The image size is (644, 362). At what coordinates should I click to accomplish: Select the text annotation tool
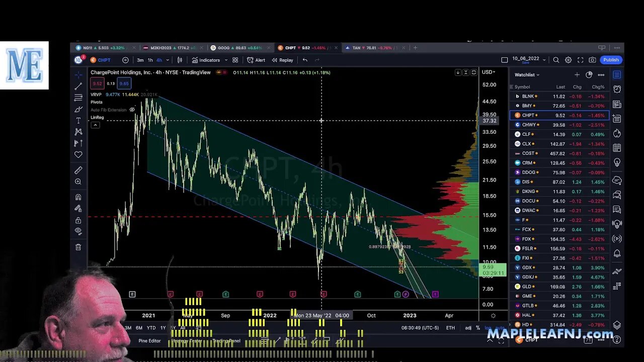tap(78, 121)
